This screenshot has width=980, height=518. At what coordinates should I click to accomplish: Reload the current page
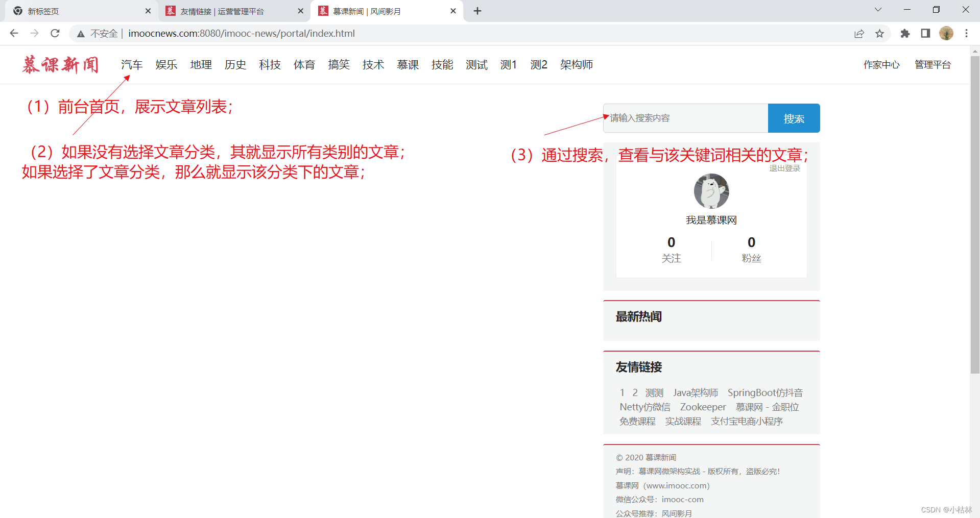[55, 33]
